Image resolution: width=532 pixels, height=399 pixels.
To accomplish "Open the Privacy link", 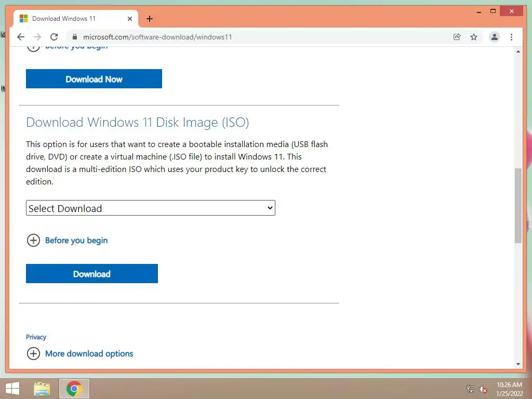I will tap(36, 337).
